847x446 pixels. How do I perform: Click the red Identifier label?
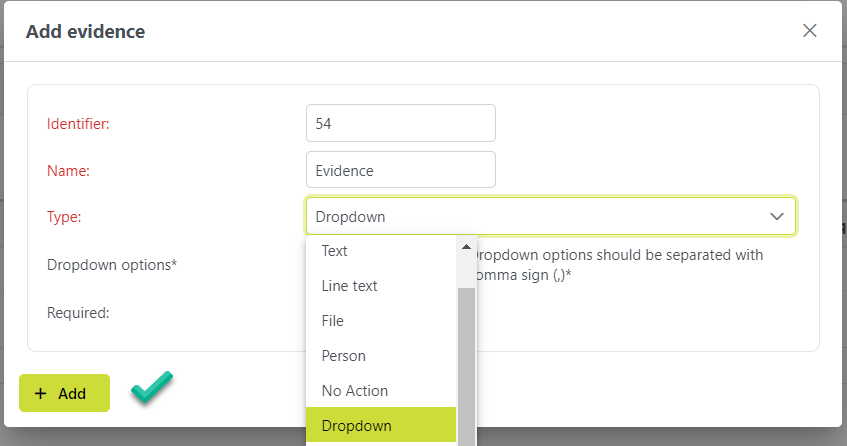pos(78,124)
